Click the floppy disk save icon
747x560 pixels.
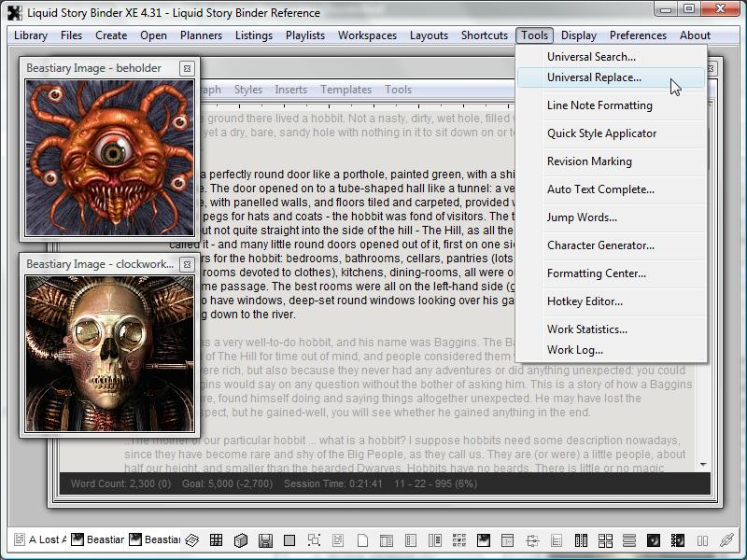tap(265, 540)
